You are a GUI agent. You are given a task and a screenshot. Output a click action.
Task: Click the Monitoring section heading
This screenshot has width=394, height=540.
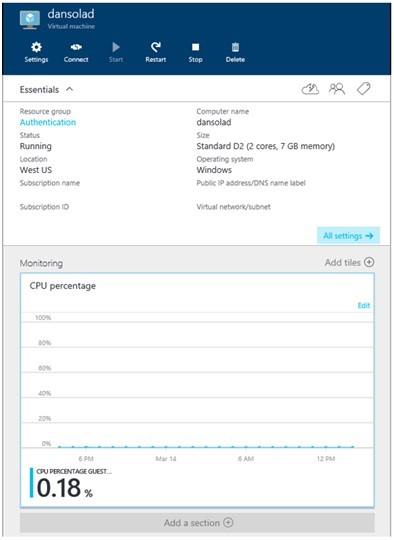[41, 263]
